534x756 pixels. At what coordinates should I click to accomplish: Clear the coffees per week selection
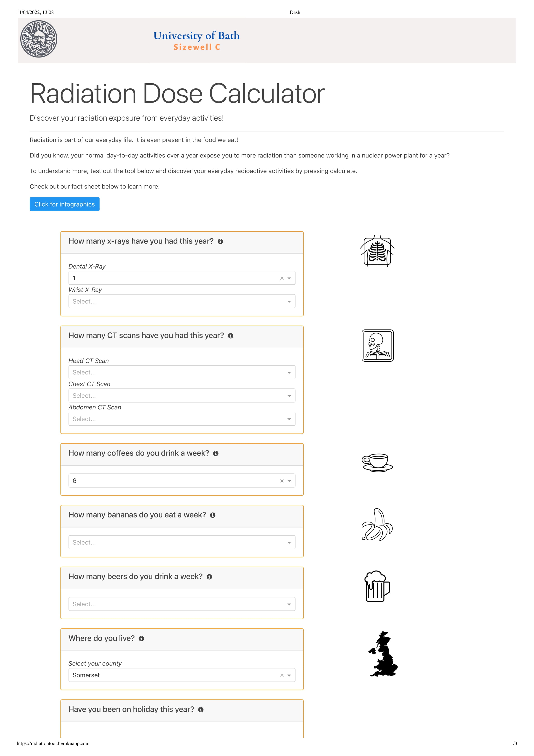(x=282, y=481)
